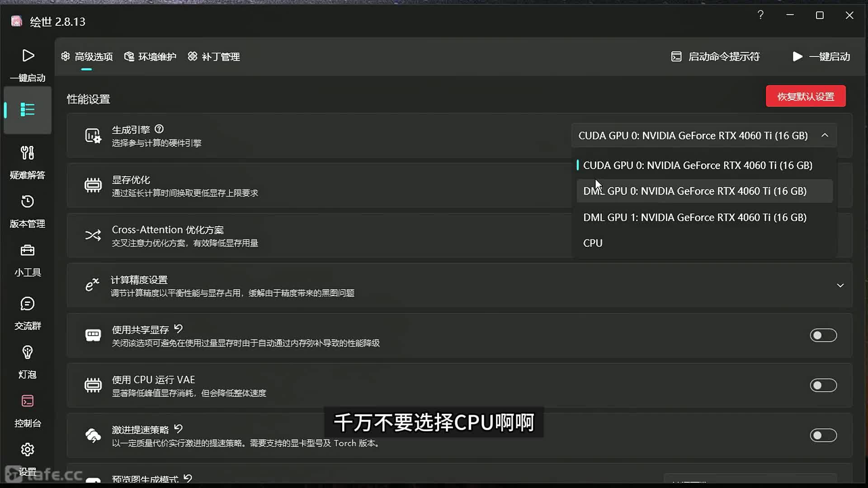Viewport: 868px width, 488px height.
Task: Switch to the 环境维护 tab
Action: tap(151, 57)
